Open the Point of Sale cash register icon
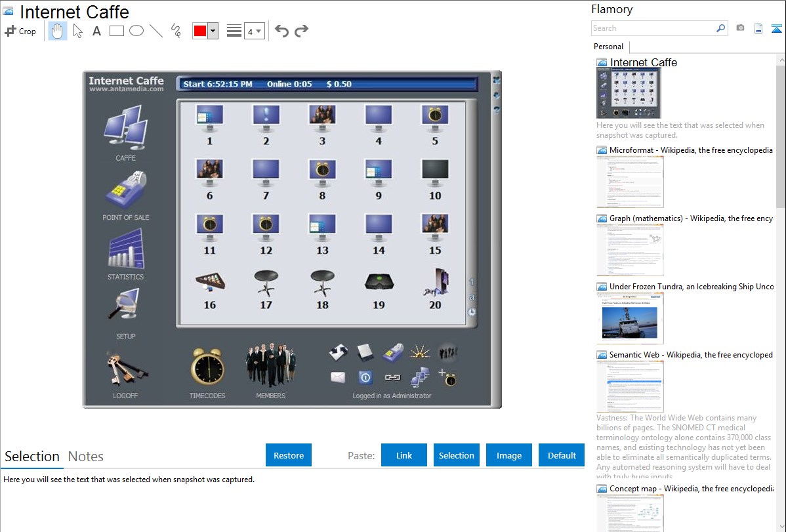 point(126,190)
